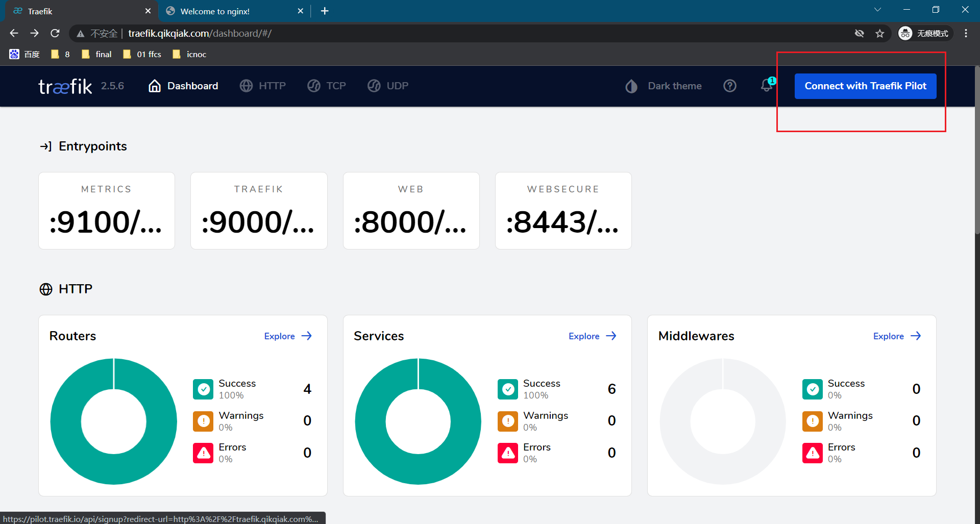Select the WEBSECURE entrypoint card
The width and height of the screenshot is (980, 524).
tap(563, 211)
